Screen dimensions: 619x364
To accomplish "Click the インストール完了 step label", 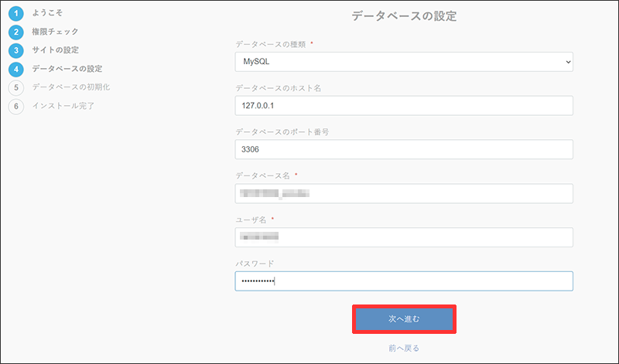I will coord(63,105).
